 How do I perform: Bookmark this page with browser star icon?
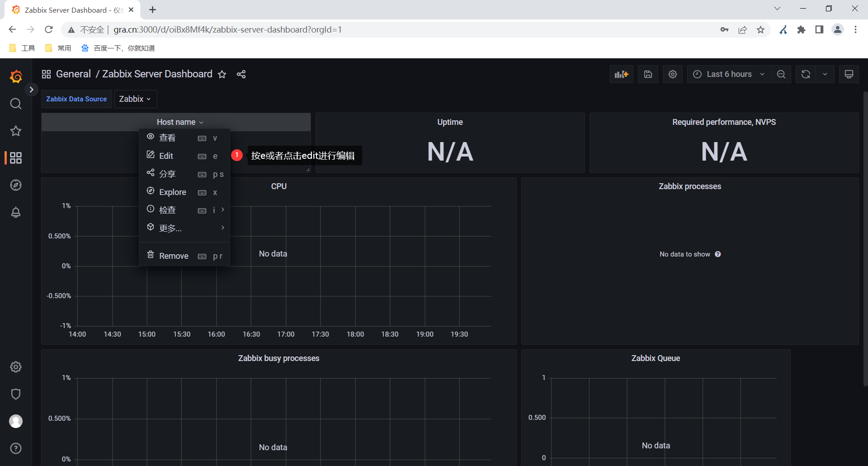coord(761,30)
